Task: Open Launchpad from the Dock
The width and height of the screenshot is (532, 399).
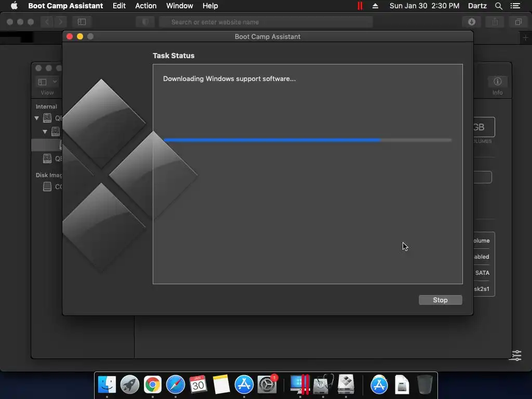Action: 129,384
